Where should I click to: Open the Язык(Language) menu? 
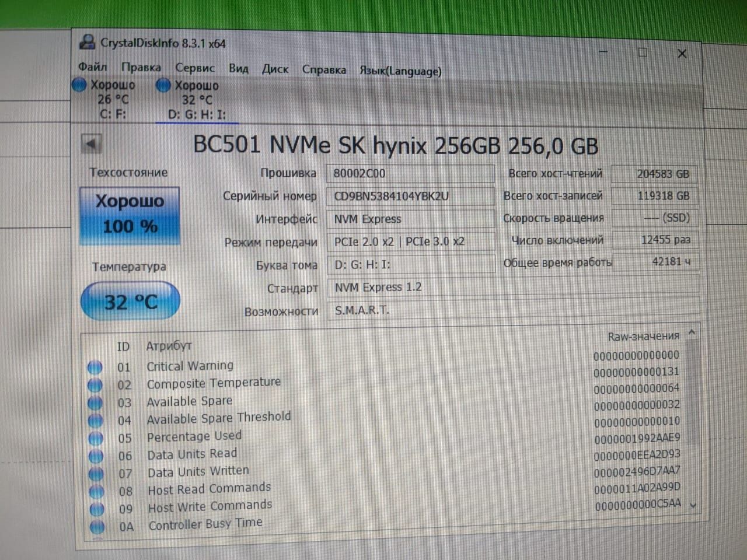(400, 71)
